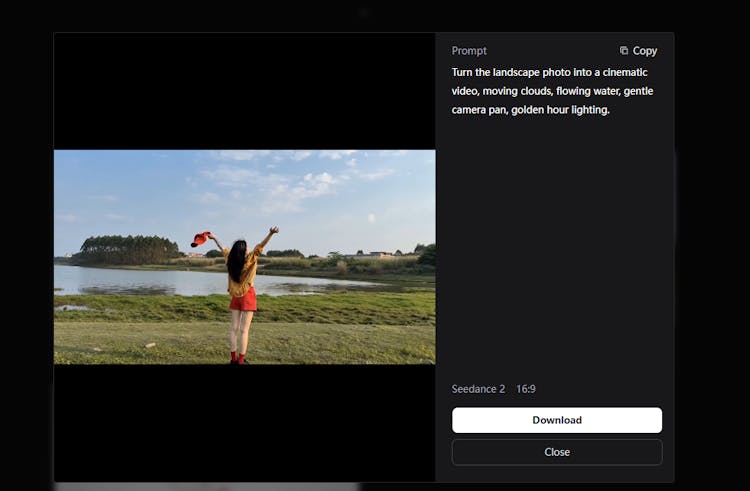Click the 16:9 aspect ratio label
Viewport: 750px width, 491px height.
pyautogui.click(x=526, y=389)
